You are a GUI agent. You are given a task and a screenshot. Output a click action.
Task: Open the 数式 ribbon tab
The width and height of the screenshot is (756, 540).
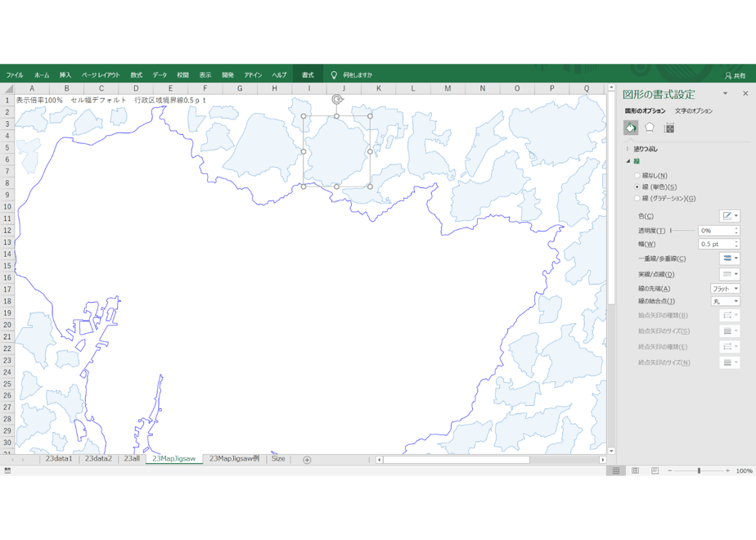point(137,74)
